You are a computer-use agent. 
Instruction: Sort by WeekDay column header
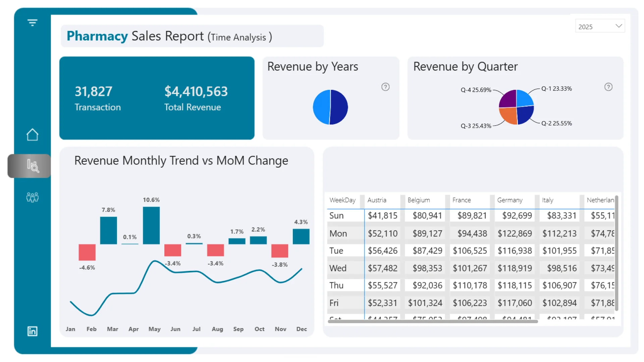342,200
